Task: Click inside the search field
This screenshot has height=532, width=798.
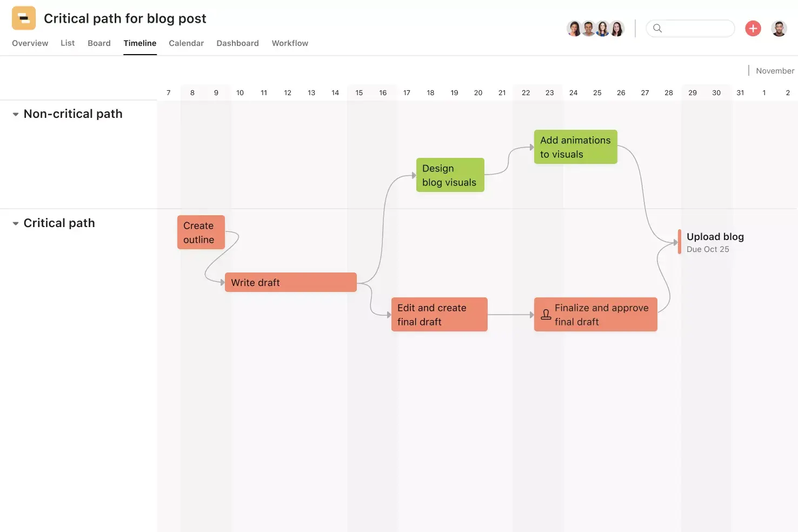Action: [x=697, y=28]
